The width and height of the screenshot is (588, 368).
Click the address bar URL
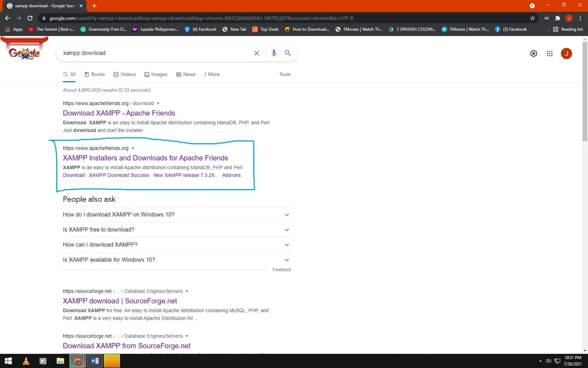pos(201,18)
